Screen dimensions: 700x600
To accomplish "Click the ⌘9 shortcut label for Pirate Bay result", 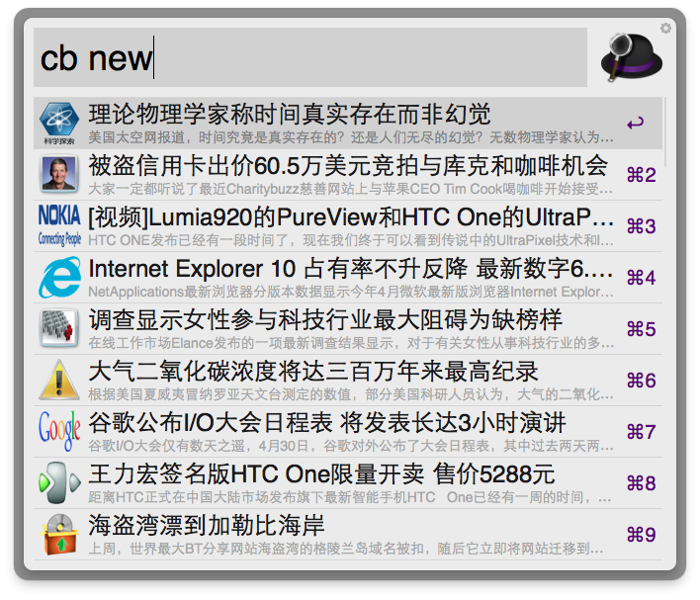I will (641, 535).
